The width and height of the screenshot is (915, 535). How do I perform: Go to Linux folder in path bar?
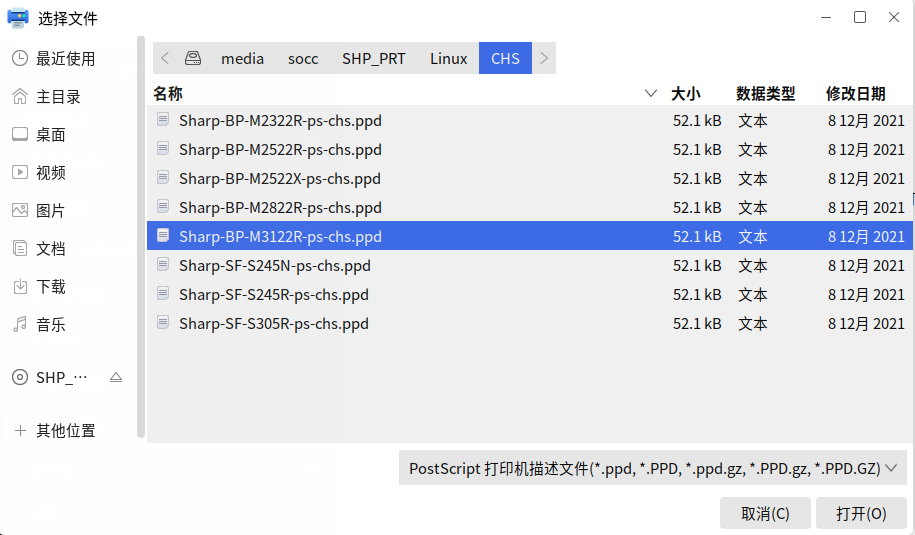[448, 58]
